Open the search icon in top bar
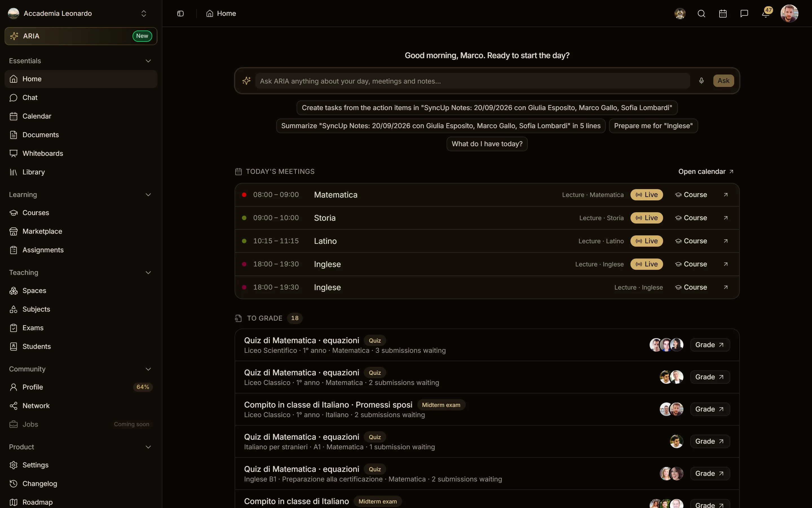This screenshot has width=812, height=508. [x=701, y=14]
